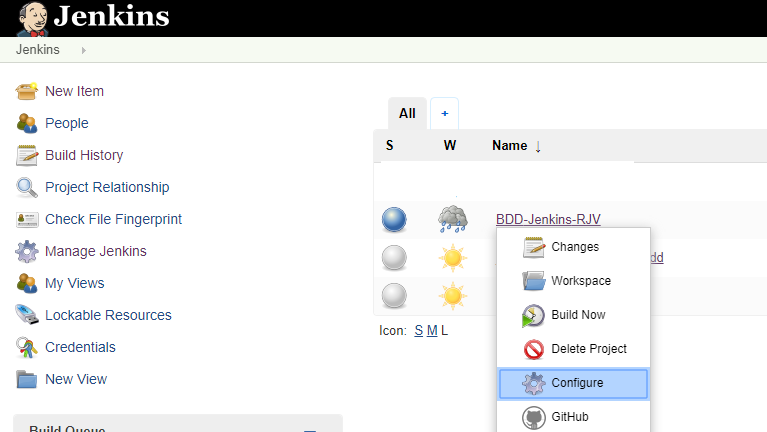This screenshot has height=432, width=767.
Task: Click the Build History notepad icon
Action: (x=27, y=156)
